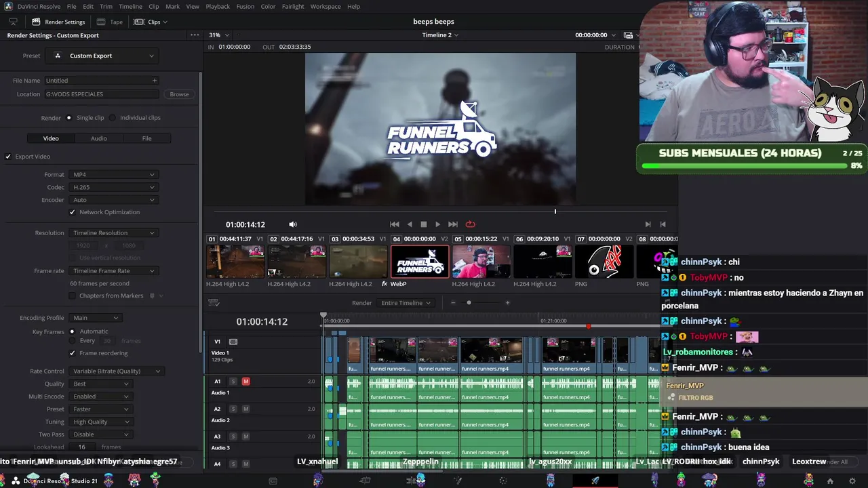This screenshot has height=488, width=868.
Task: Adjust the clip thumbnail zoom slider
Action: (x=469, y=303)
